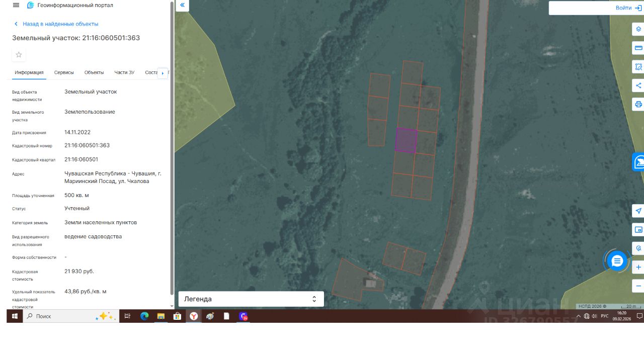644x362 pixels.
Task: Click the map rotation/target tool button
Action: click(638, 248)
